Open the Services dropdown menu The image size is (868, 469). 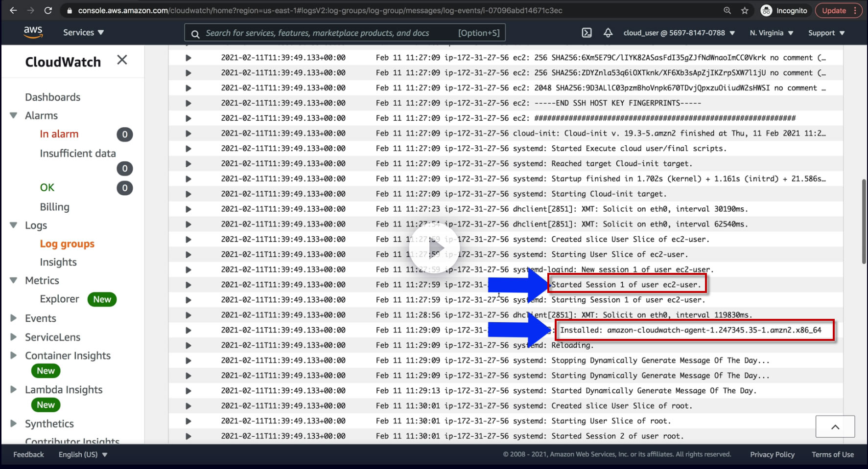point(84,32)
